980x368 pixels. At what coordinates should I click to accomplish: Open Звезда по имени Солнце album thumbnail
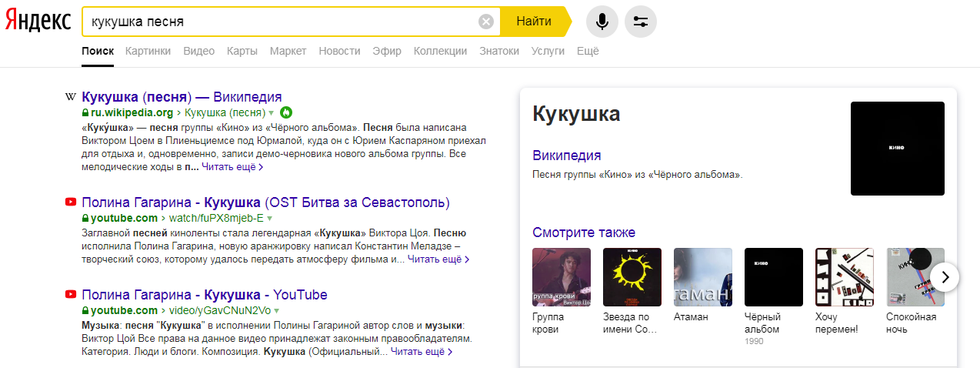click(x=632, y=277)
